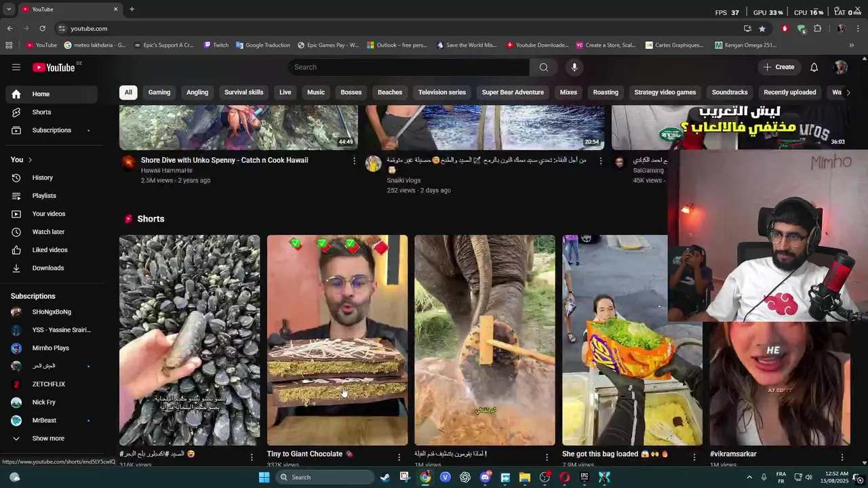868x488 pixels.
Task: Select the Recently uploaded chip
Action: tap(790, 92)
